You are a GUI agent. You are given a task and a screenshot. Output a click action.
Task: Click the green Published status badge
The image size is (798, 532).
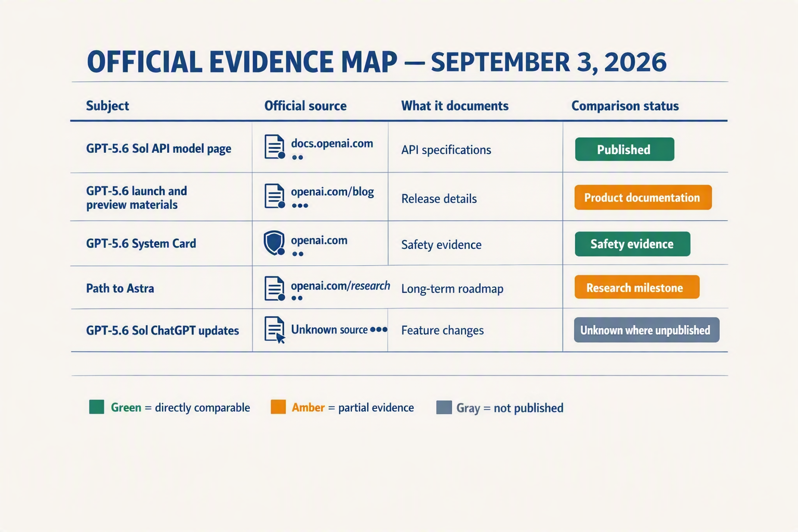click(x=624, y=149)
